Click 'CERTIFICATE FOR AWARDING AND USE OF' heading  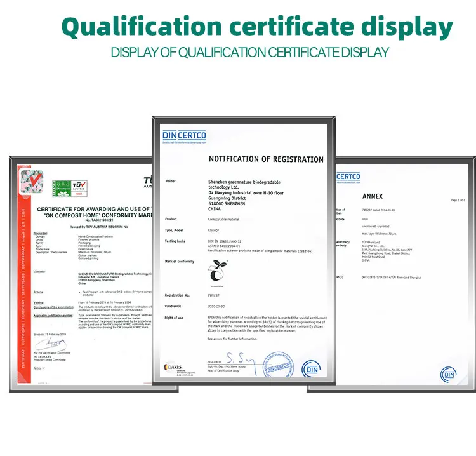tap(93, 209)
